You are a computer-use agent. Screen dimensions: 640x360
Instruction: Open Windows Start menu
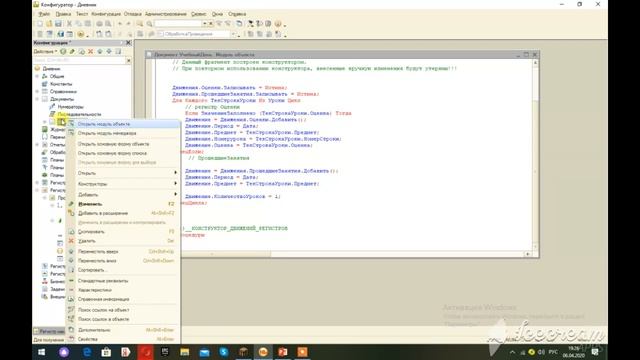(42, 352)
